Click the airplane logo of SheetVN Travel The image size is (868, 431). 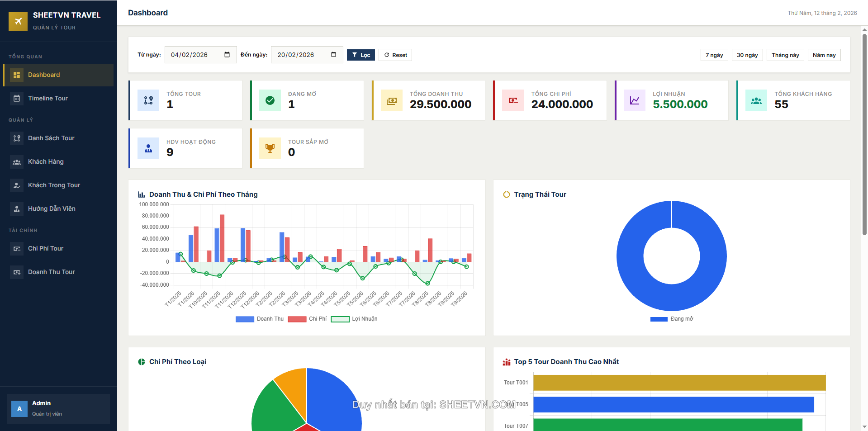point(18,21)
